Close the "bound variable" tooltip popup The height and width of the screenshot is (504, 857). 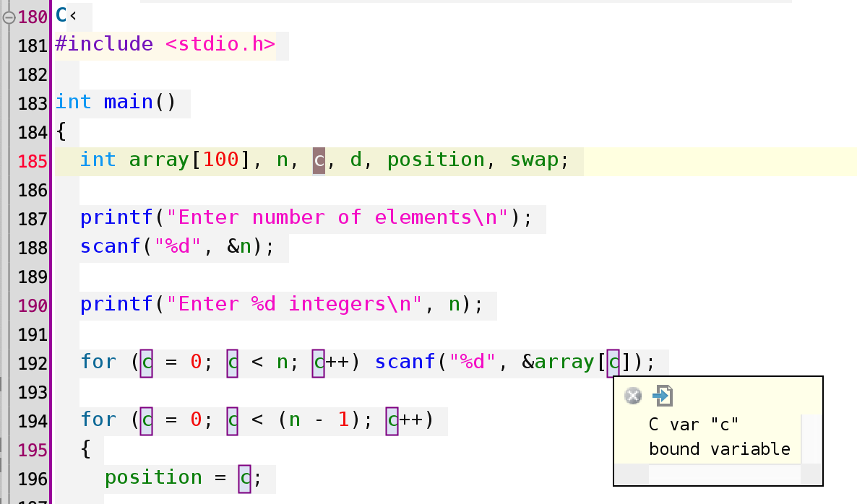click(x=633, y=396)
